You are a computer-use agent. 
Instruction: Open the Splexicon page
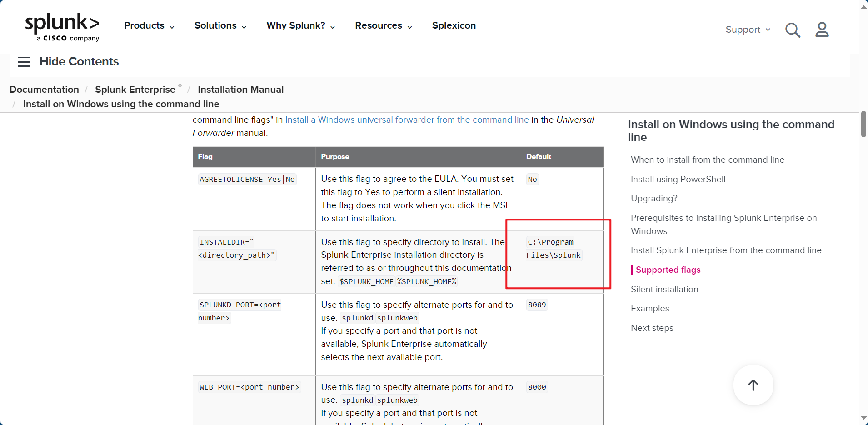tap(454, 25)
